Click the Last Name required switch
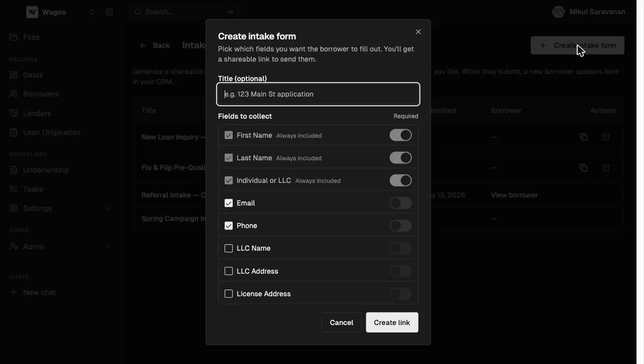 400,158
